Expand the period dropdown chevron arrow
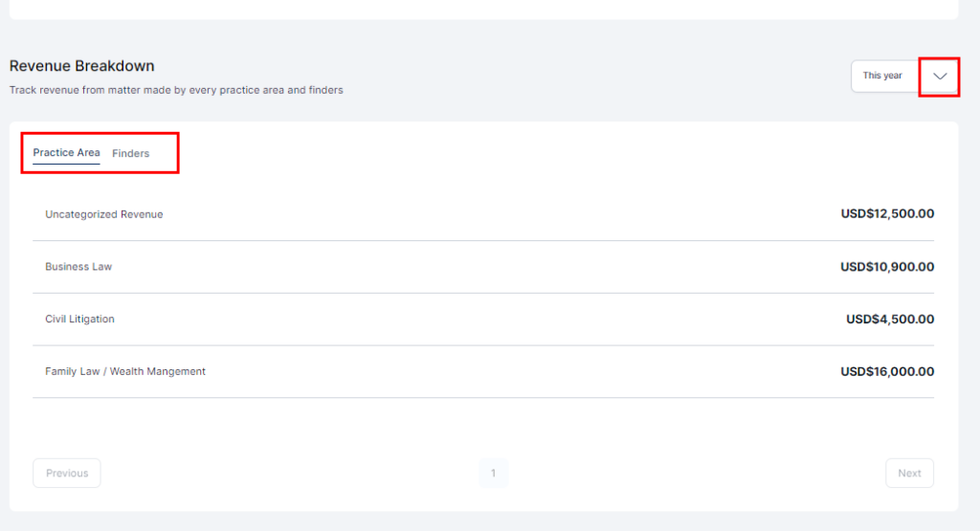The width and height of the screenshot is (980, 531). tap(939, 77)
